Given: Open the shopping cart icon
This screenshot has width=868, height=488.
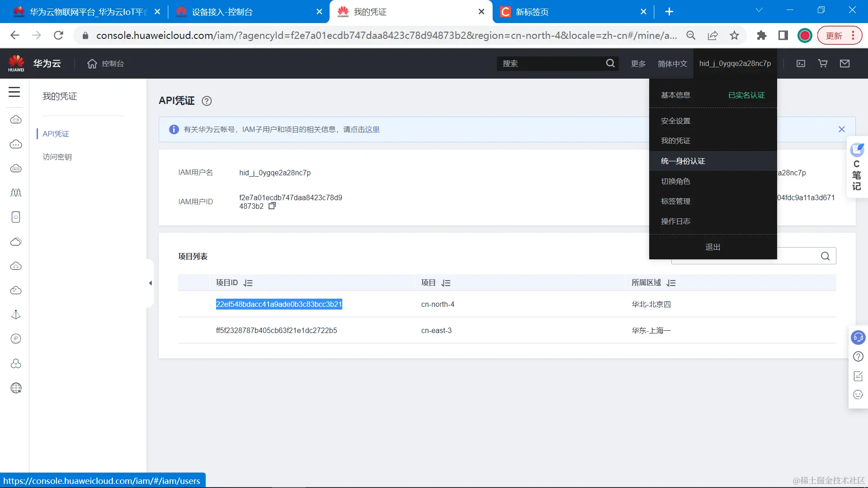Looking at the screenshot, I should coord(823,64).
